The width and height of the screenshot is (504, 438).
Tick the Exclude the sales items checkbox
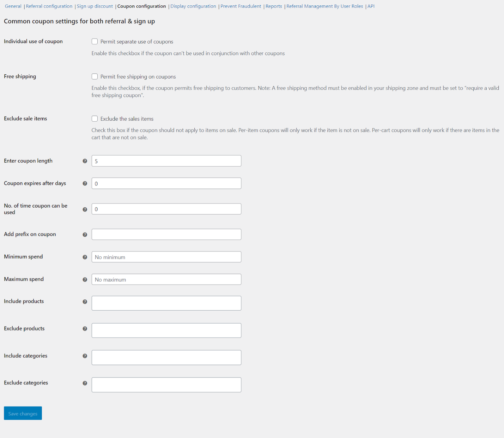point(94,118)
